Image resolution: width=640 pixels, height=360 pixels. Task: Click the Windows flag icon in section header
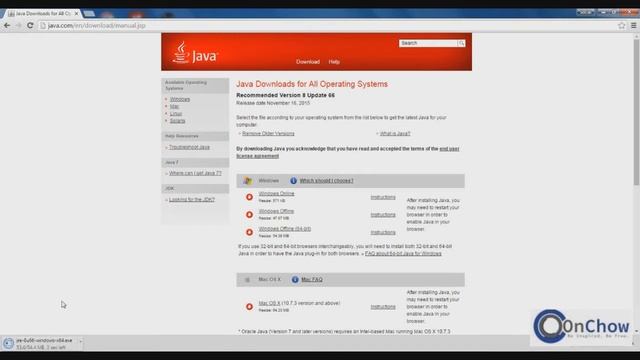coord(247,181)
